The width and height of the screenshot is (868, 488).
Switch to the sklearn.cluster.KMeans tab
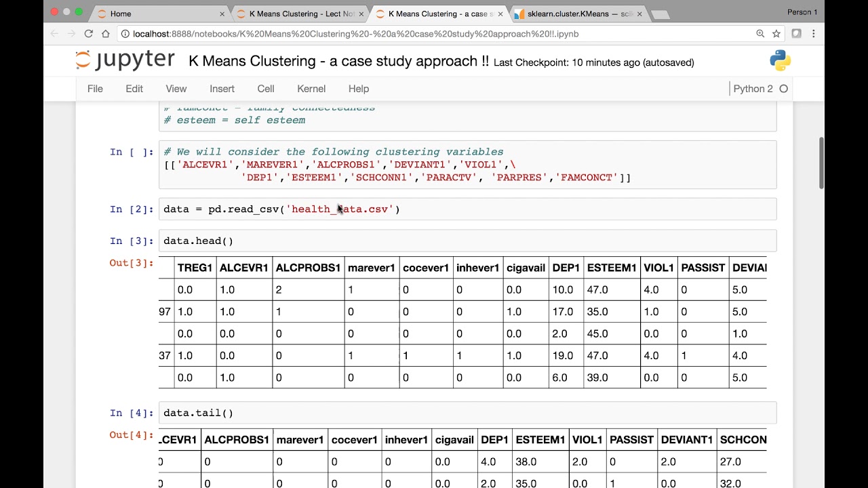pos(576,14)
